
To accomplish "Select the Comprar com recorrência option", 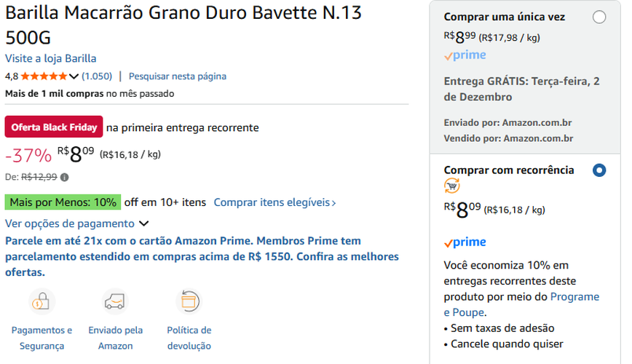I will [x=599, y=170].
